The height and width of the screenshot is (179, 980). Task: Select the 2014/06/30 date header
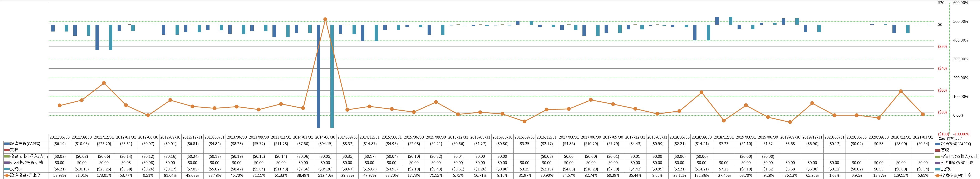pos(325,137)
